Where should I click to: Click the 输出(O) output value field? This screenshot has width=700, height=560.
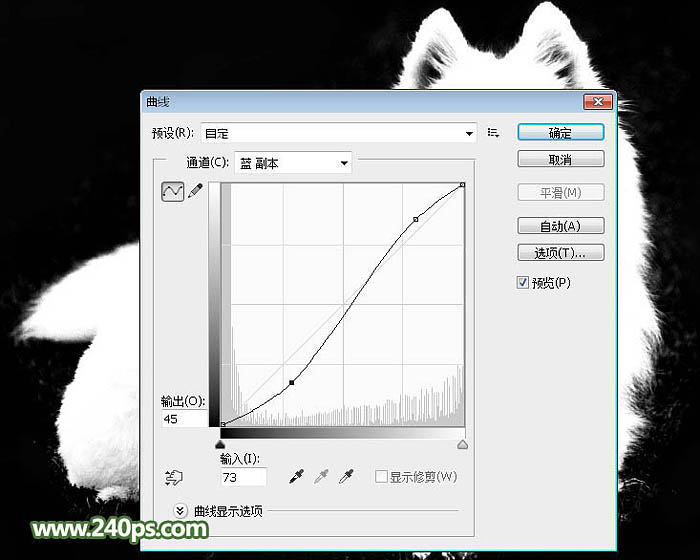coord(184,418)
